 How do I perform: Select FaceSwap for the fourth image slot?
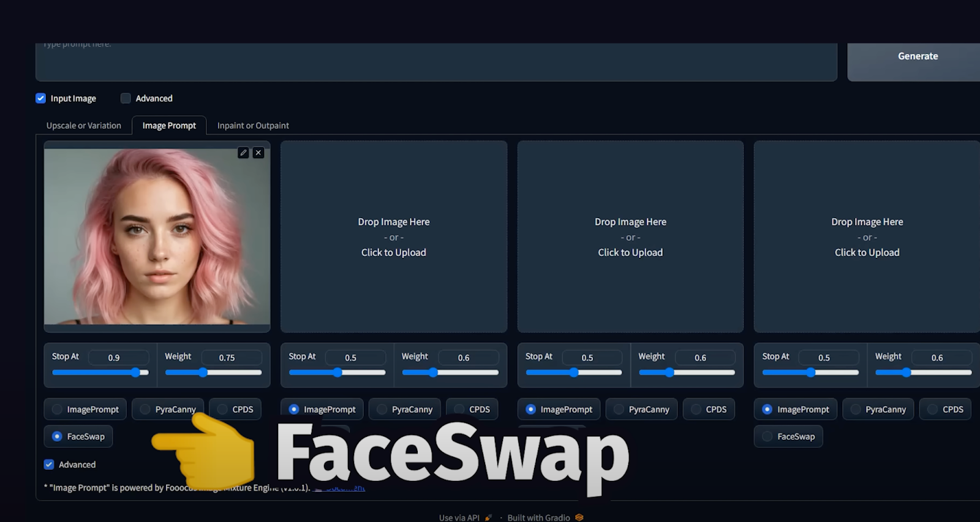pos(788,436)
